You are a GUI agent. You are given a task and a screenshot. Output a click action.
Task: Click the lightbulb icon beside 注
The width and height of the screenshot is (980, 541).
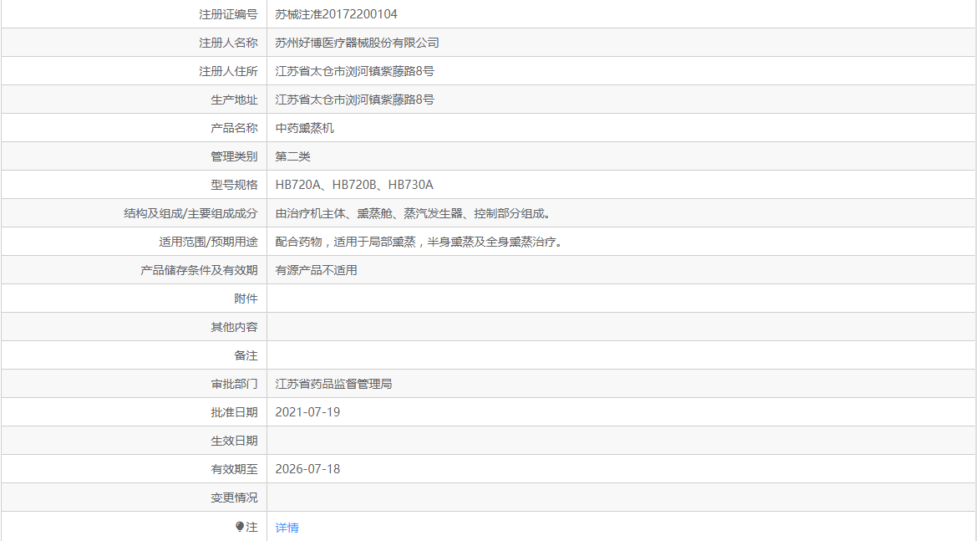(x=240, y=527)
